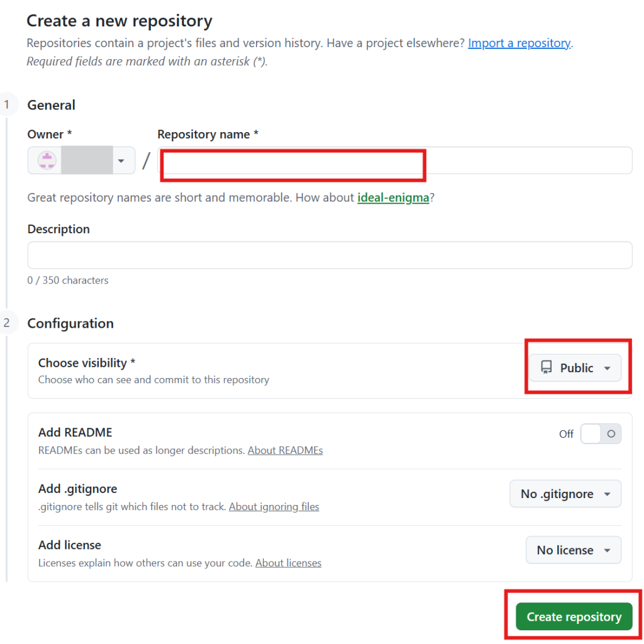The image size is (644, 644).
Task: Focus the Repository name input field
Action: [x=394, y=160]
